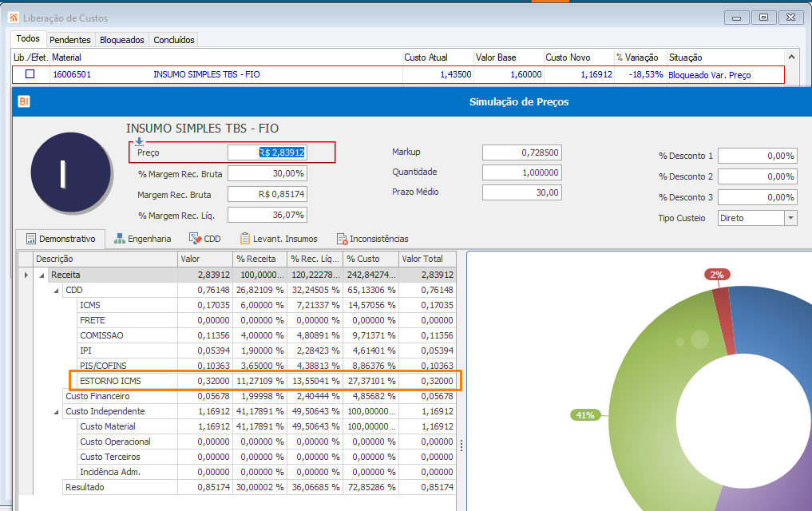The width and height of the screenshot is (812, 511).
Task: Click the Material column header
Action: pyautogui.click(x=226, y=57)
